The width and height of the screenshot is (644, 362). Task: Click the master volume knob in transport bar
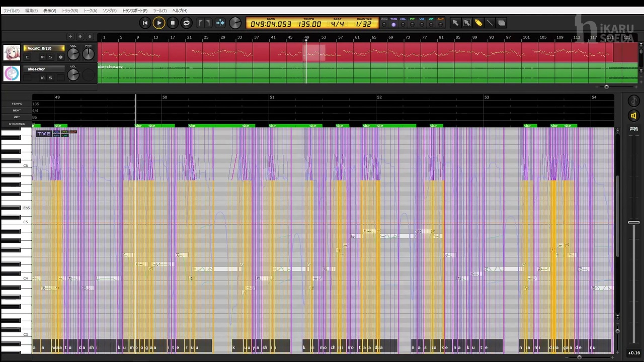click(x=235, y=23)
